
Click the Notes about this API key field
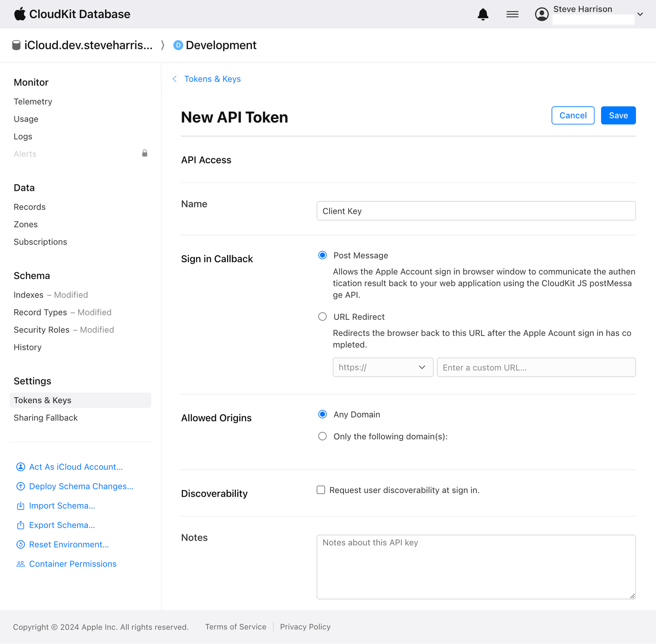tap(476, 567)
